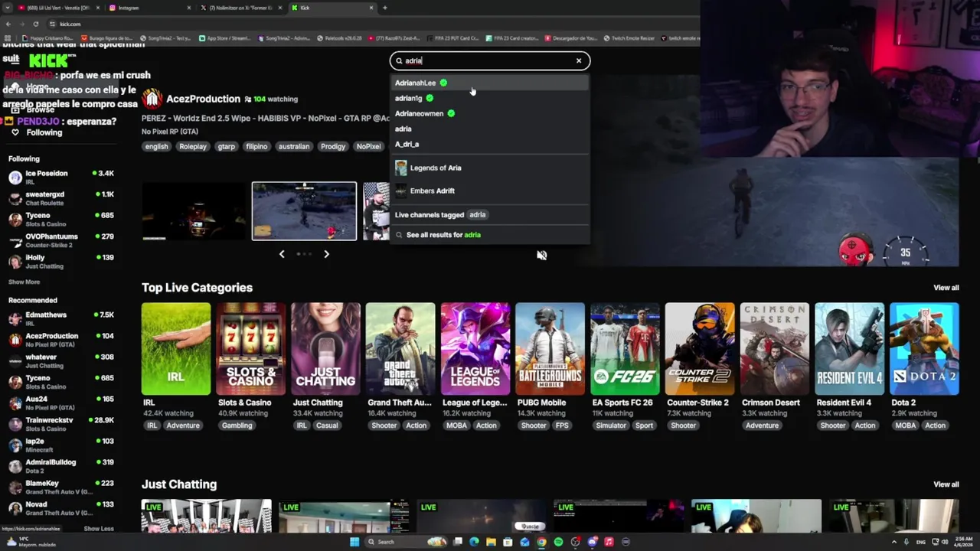This screenshot has height=551, width=980.
Task: Open the Grand Theft Auto category card
Action: tap(400, 349)
